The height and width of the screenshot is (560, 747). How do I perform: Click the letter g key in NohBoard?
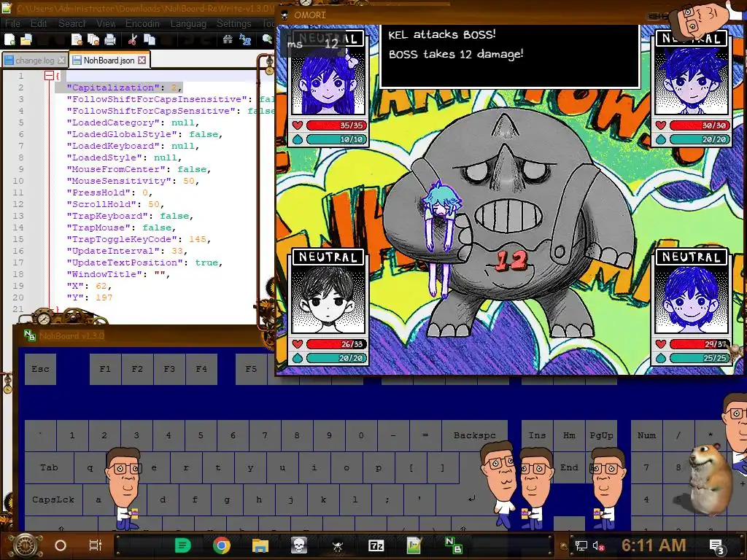(x=227, y=500)
